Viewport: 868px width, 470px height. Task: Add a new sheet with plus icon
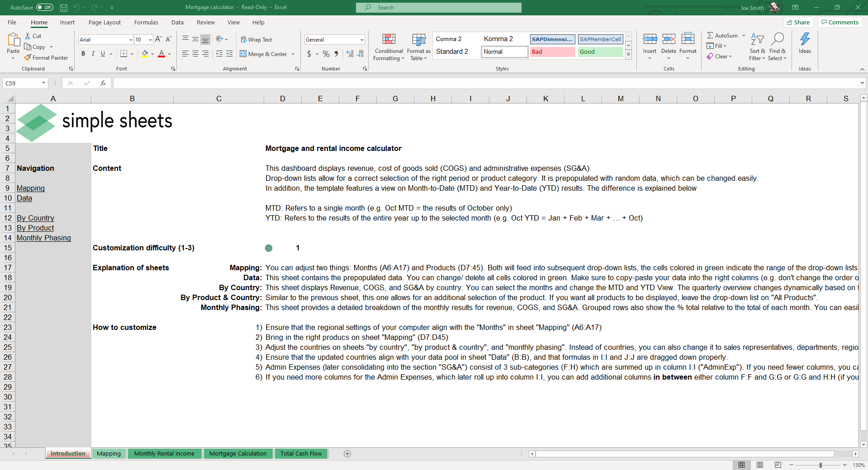coord(347,454)
